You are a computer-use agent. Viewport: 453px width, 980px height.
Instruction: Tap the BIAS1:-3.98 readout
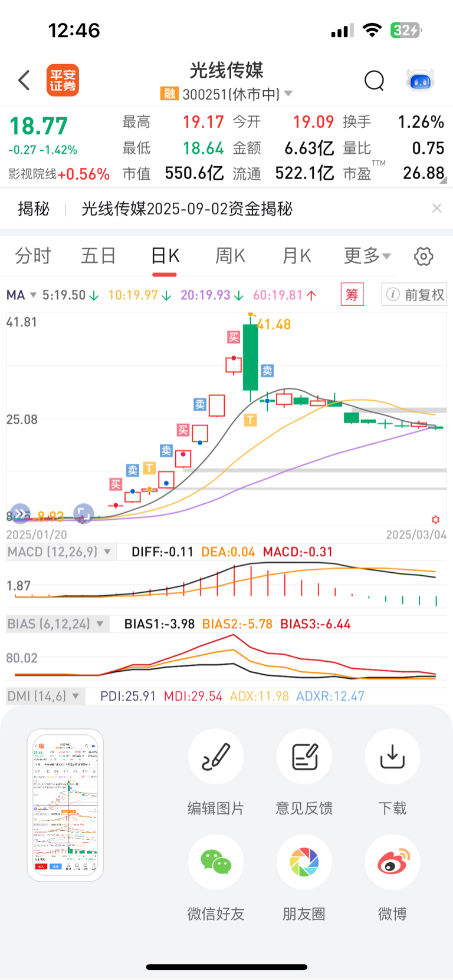coord(159,624)
